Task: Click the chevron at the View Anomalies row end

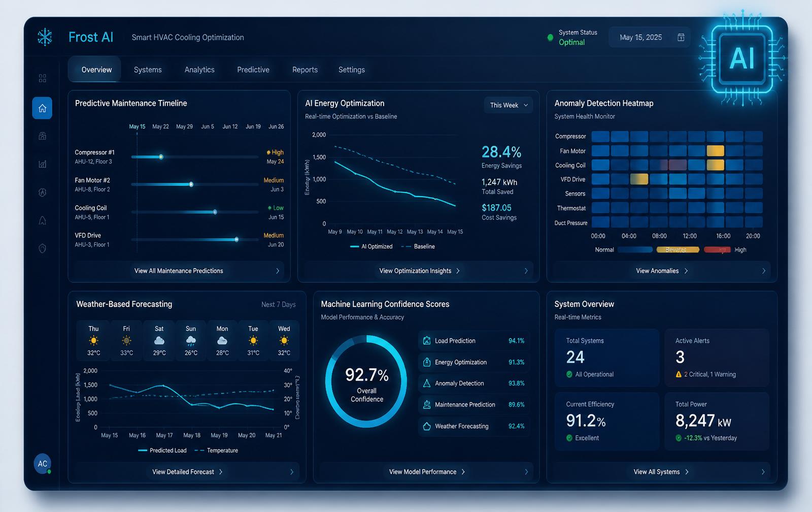Action: [764, 271]
